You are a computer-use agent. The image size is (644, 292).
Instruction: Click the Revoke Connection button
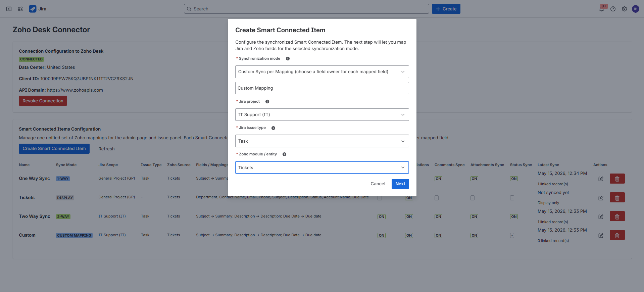tap(43, 101)
